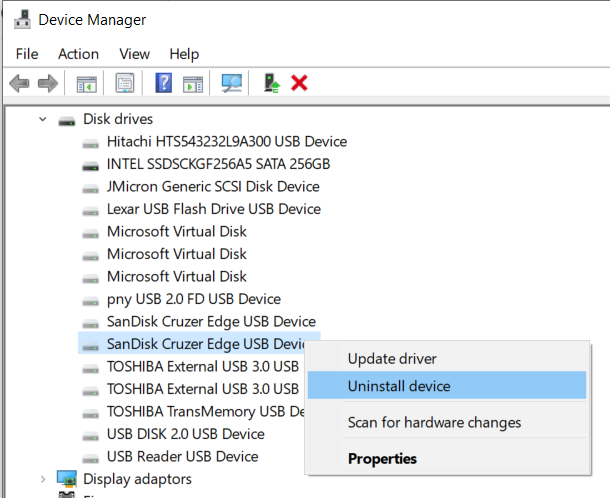Click the drive icon beside JMicron Generic SCSI

tap(91, 188)
